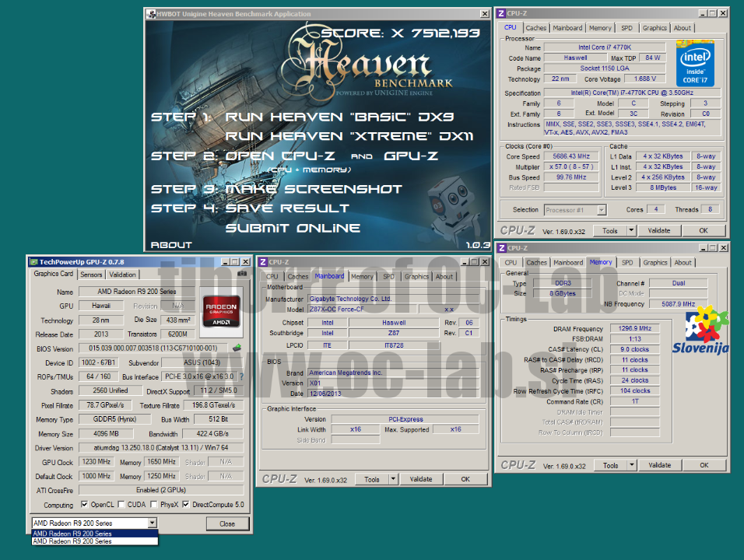Click Close button in GPU-Z
The height and width of the screenshot is (560, 744).
click(x=227, y=524)
